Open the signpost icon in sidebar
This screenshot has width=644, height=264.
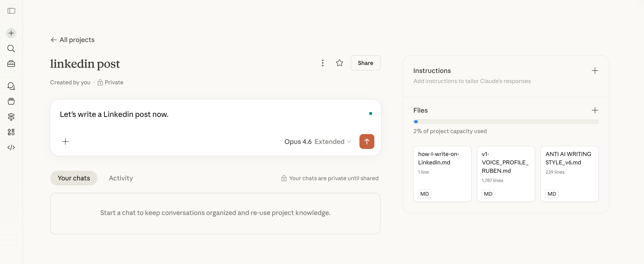point(11,117)
